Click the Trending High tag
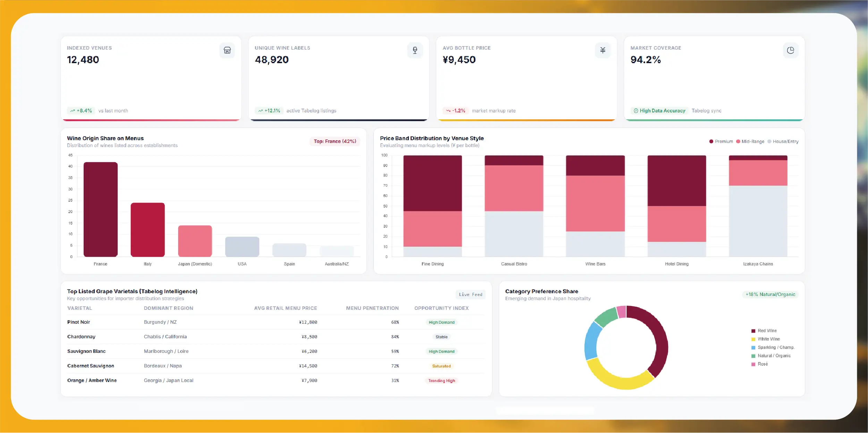Image resolution: width=868 pixels, height=433 pixels. click(441, 381)
